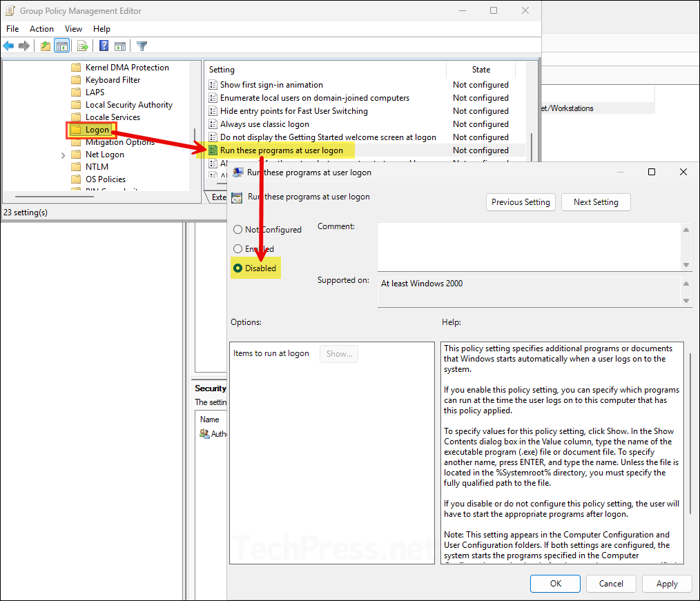The height and width of the screenshot is (601, 700).
Task: Select the Enabled radio button
Action: pyautogui.click(x=237, y=248)
